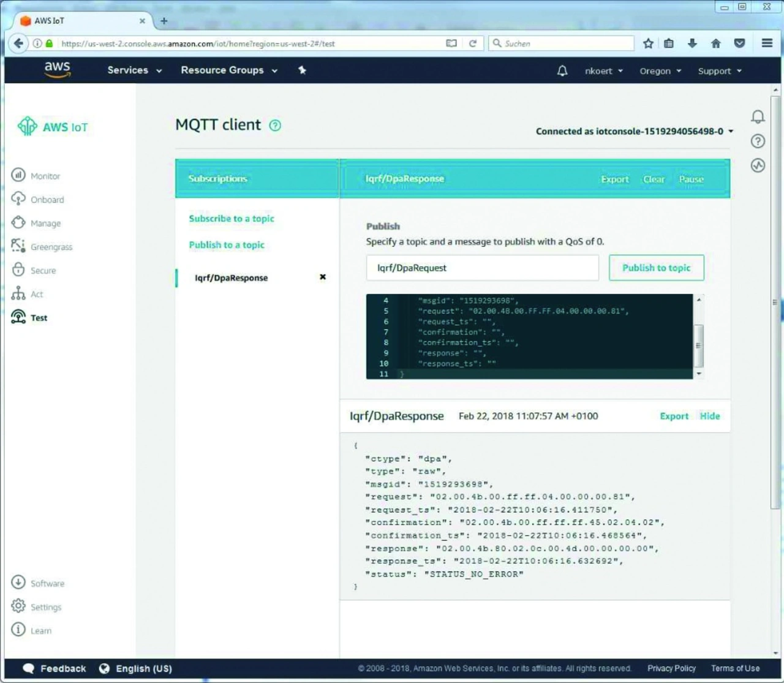This screenshot has width=784, height=683.
Task: Click the AWS logo in header
Action: click(x=58, y=70)
